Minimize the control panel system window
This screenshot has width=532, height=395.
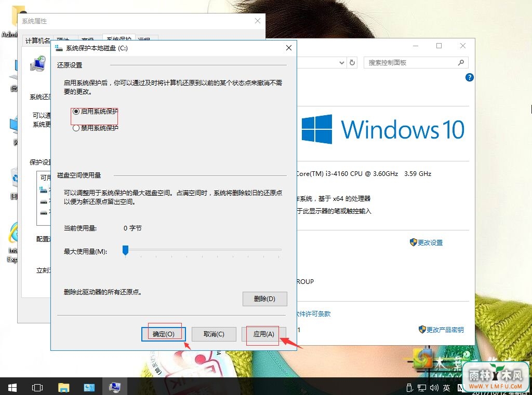pyautogui.click(x=416, y=46)
